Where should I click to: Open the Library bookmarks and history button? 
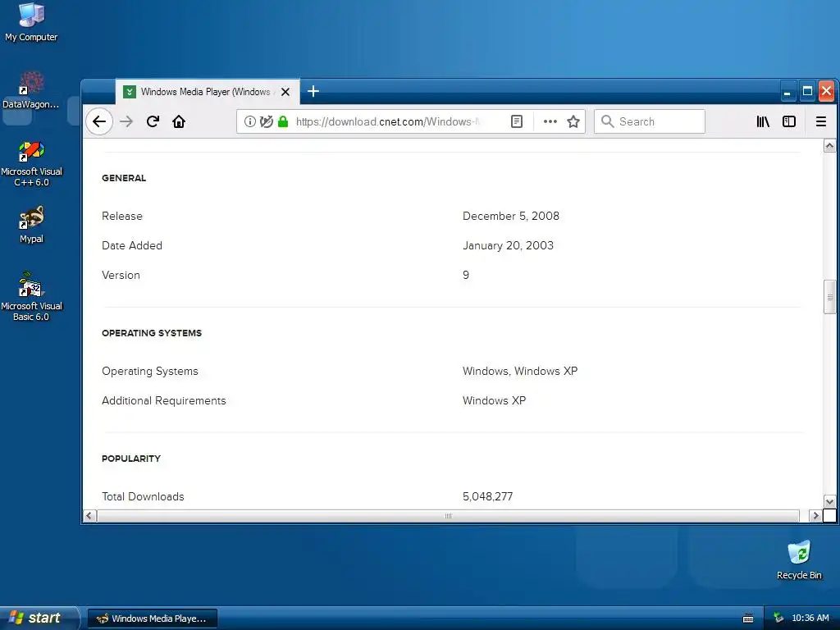(x=763, y=121)
